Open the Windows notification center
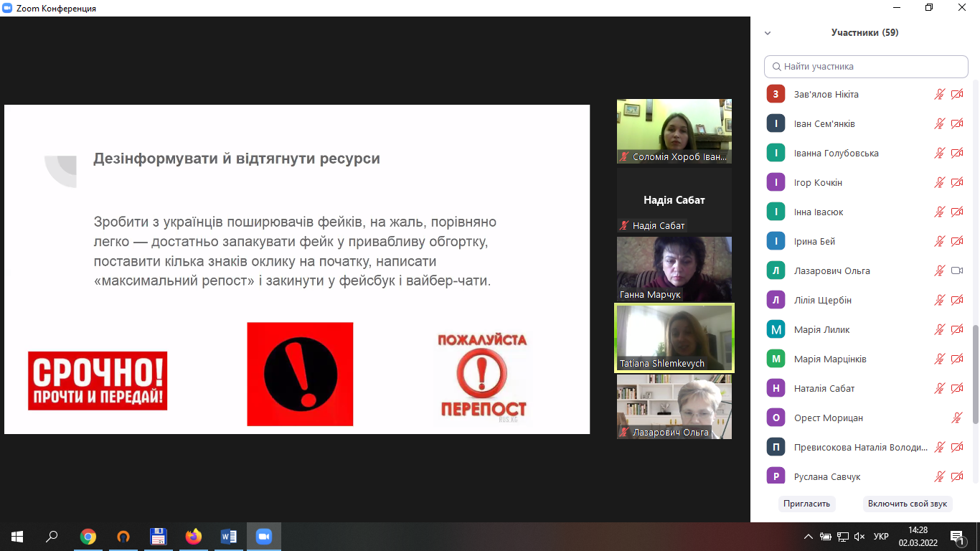The image size is (980, 551). 957,536
